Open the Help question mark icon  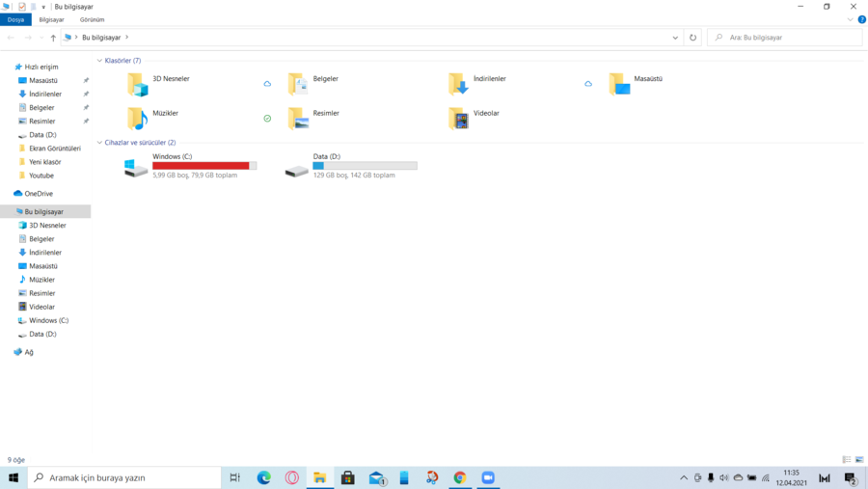[x=861, y=19]
